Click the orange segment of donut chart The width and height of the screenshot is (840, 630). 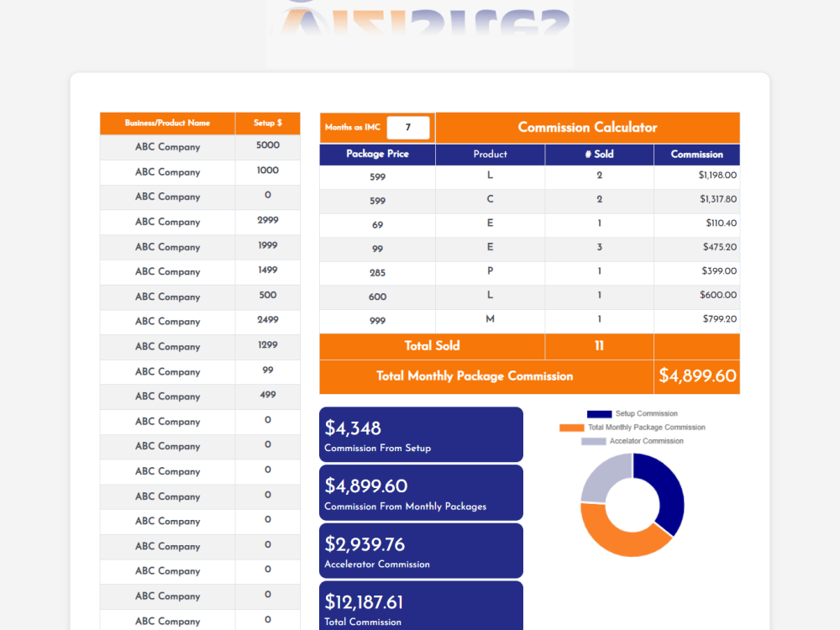pyautogui.click(x=622, y=541)
